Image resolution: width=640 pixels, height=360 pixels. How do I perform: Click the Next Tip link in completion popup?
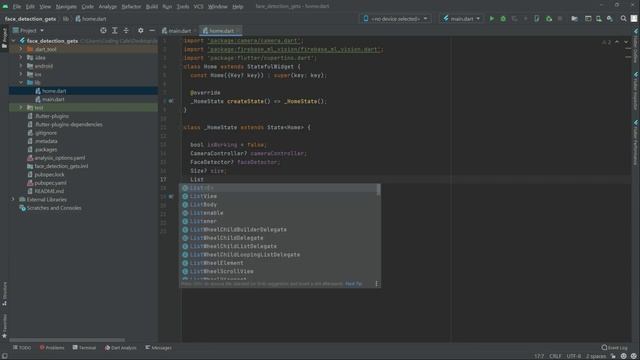click(353, 284)
